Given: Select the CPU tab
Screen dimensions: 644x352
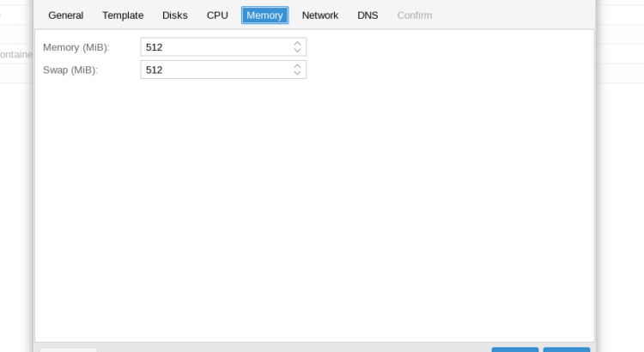Looking at the screenshot, I should [217, 15].
